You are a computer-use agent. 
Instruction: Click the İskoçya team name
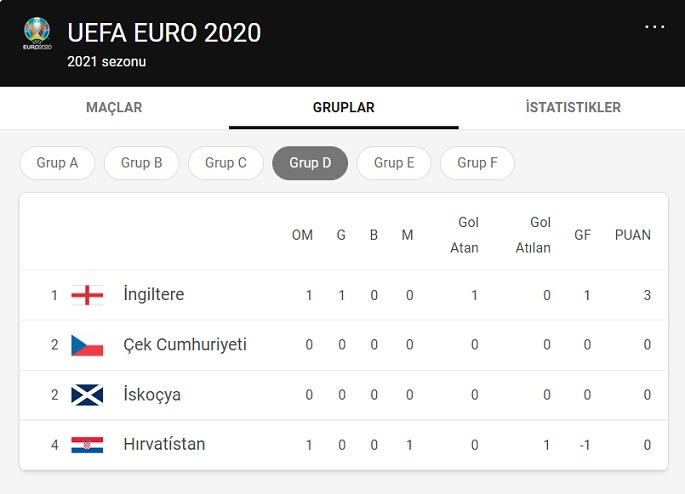tap(152, 395)
